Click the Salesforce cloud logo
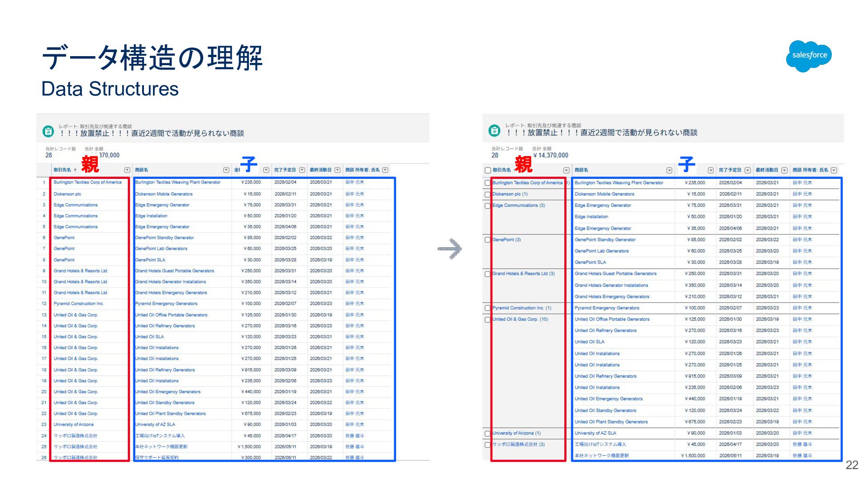This screenshot has width=868, height=489. (x=808, y=55)
